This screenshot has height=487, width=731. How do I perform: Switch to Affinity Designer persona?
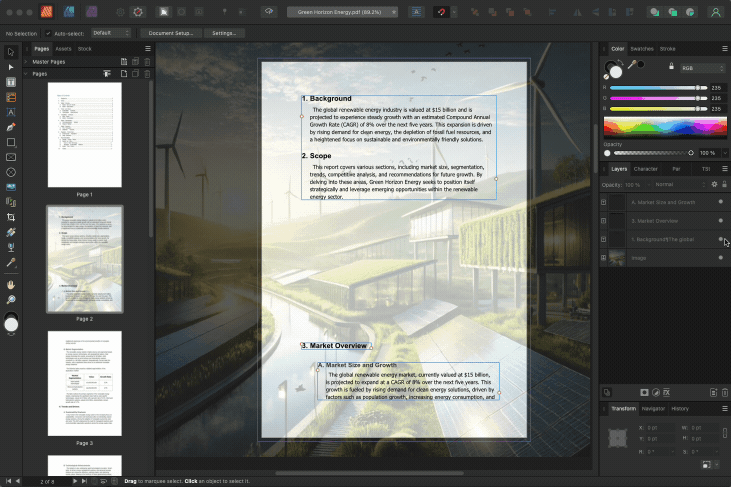coord(69,12)
